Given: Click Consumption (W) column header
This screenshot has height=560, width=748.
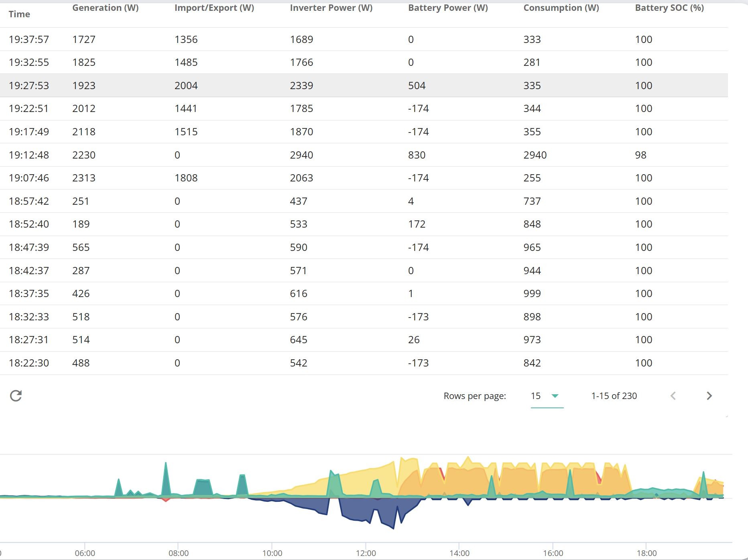Looking at the screenshot, I should [x=561, y=8].
